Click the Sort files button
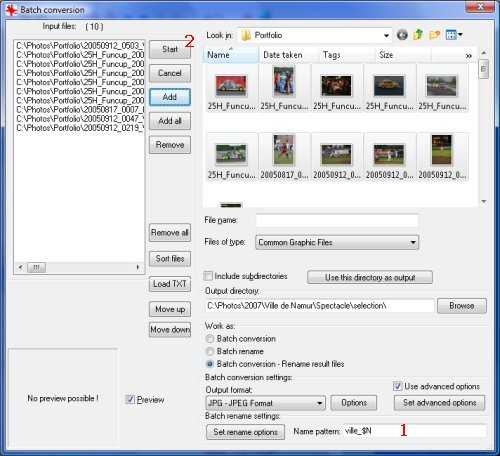Image resolution: width=500 pixels, height=456 pixels. tap(170, 259)
